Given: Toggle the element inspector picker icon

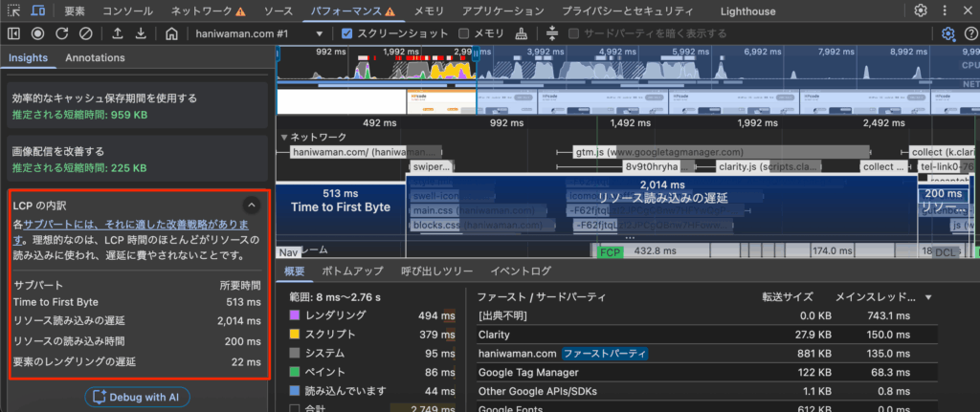Looking at the screenshot, I should 12,11.
